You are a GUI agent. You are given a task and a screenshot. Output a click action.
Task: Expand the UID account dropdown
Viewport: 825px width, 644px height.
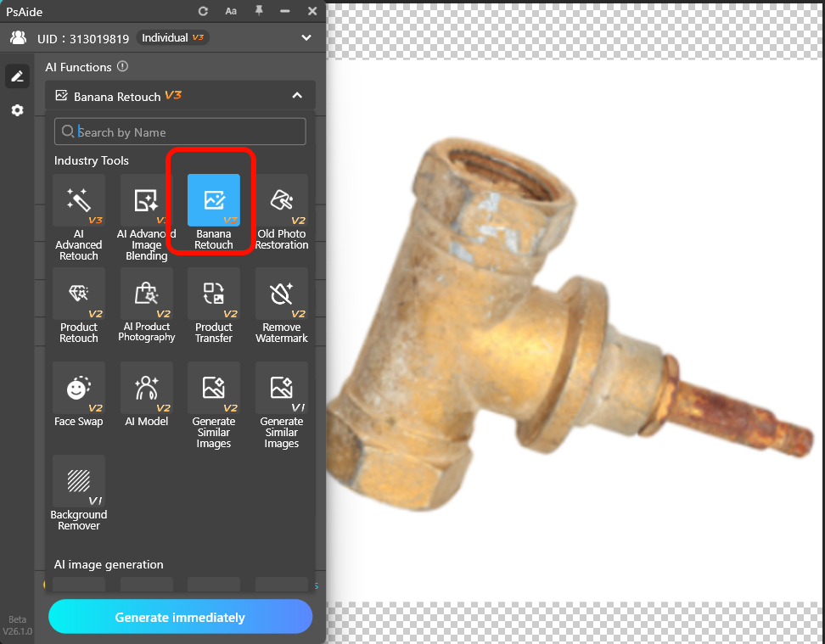click(x=306, y=37)
